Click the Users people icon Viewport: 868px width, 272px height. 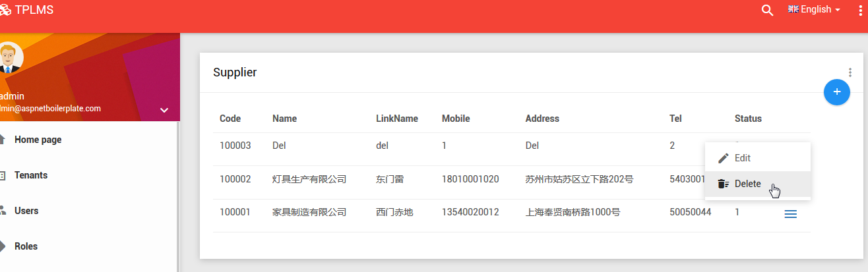pos(3,211)
